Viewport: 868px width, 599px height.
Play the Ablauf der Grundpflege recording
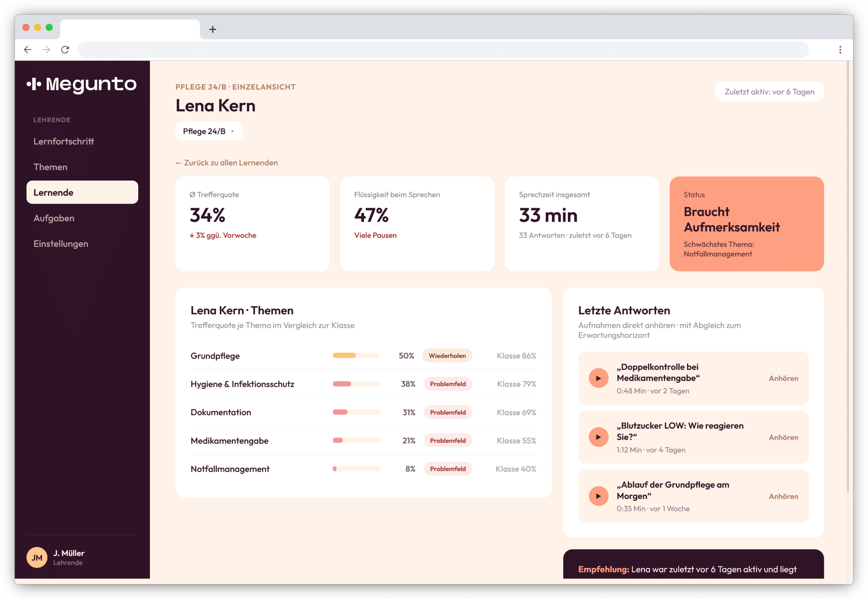tap(598, 496)
